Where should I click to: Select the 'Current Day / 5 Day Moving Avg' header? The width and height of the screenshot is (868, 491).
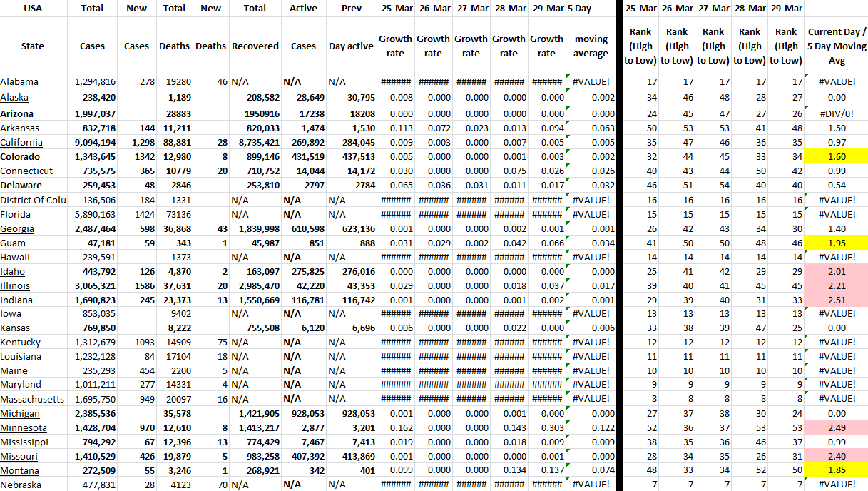(836, 46)
